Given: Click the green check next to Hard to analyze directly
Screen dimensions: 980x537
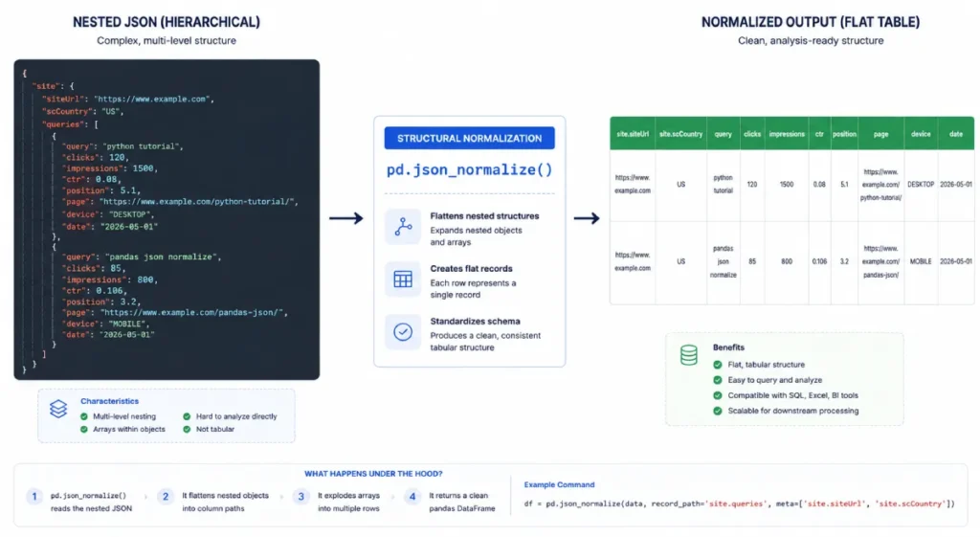Looking at the screenshot, I should (x=187, y=416).
